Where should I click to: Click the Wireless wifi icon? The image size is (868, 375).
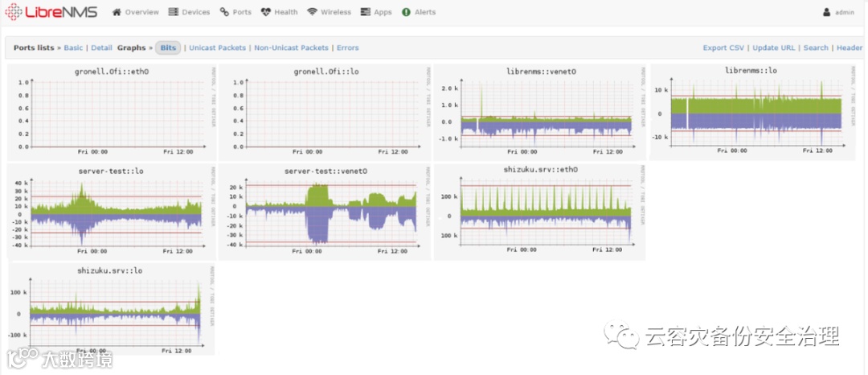(x=313, y=11)
